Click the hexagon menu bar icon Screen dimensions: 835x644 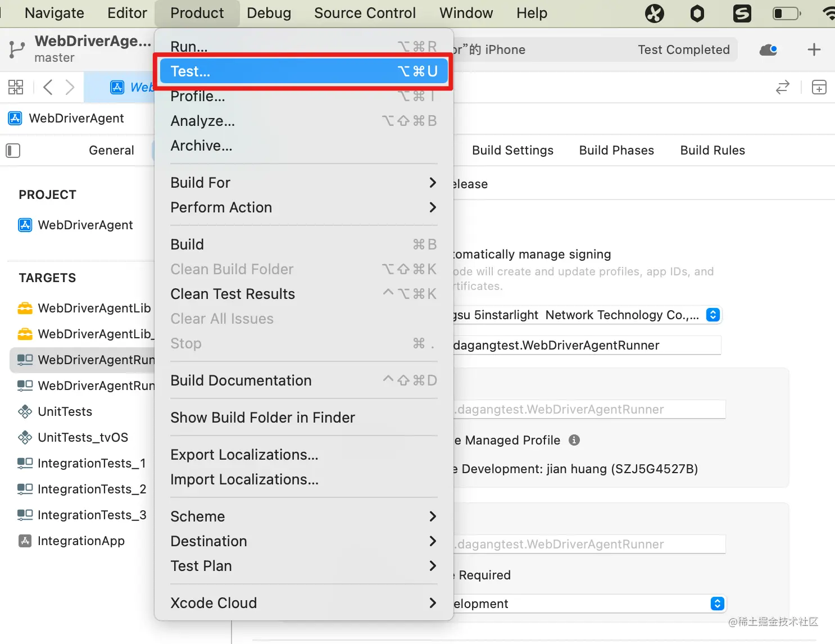[697, 13]
